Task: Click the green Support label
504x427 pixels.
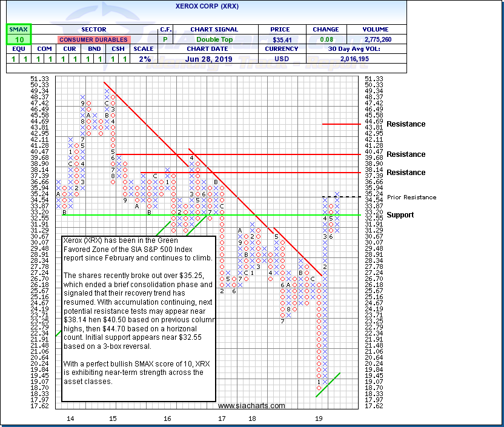Action: (400, 215)
